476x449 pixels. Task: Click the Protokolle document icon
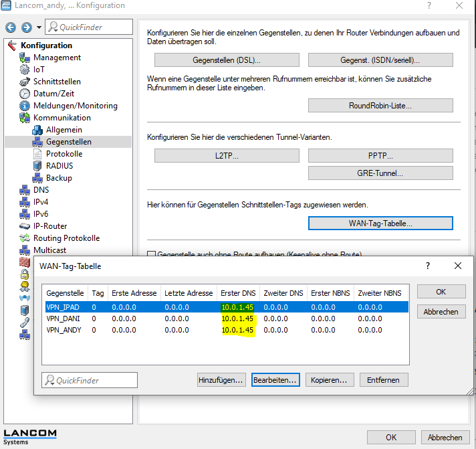(x=37, y=154)
